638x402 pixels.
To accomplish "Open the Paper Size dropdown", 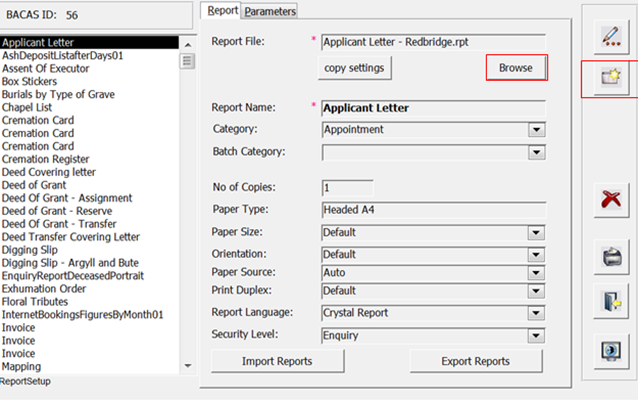I will tap(536, 233).
